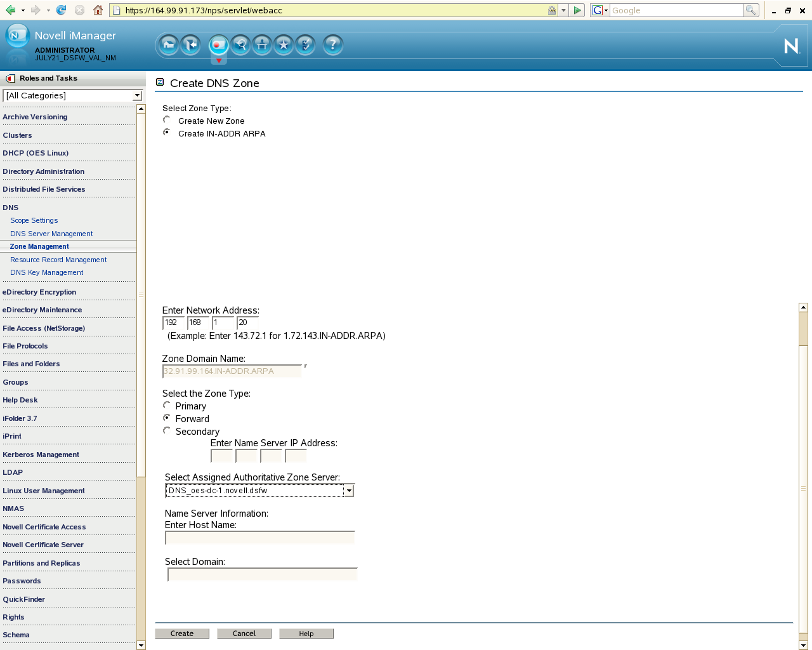Click the Exit iManager toolbar icon

(x=191, y=44)
